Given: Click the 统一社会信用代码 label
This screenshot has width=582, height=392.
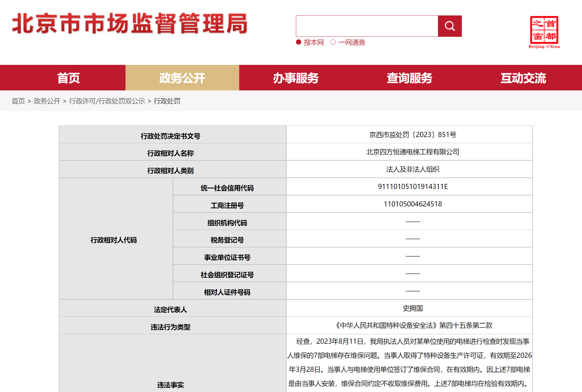Looking at the screenshot, I should (227, 188).
